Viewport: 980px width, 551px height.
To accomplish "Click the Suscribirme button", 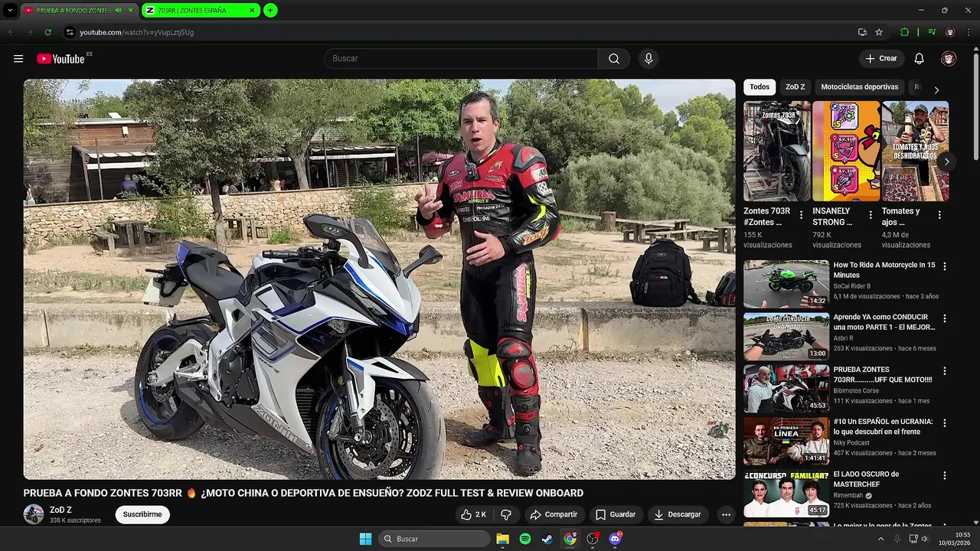I will click(x=142, y=514).
